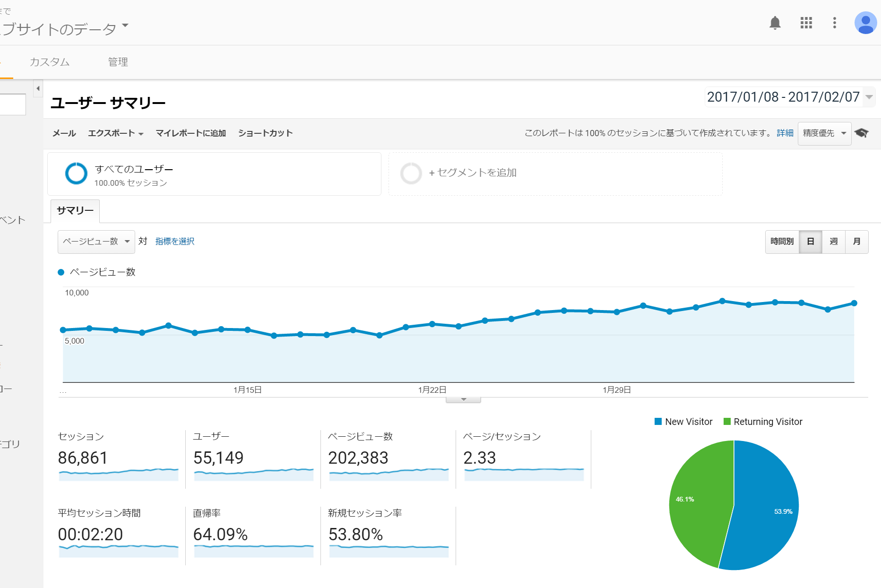Expand the エクスポート menu
The height and width of the screenshot is (588, 881).
coord(115,133)
